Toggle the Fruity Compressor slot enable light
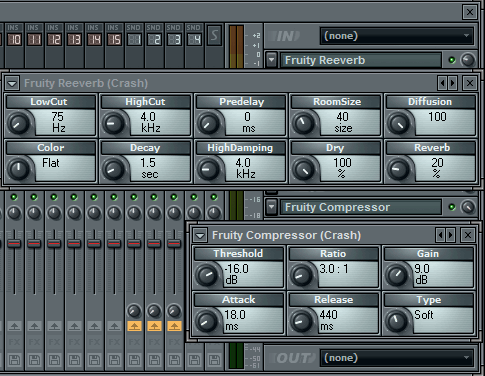Viewport: 485px width, 376px height. (452, 207)
